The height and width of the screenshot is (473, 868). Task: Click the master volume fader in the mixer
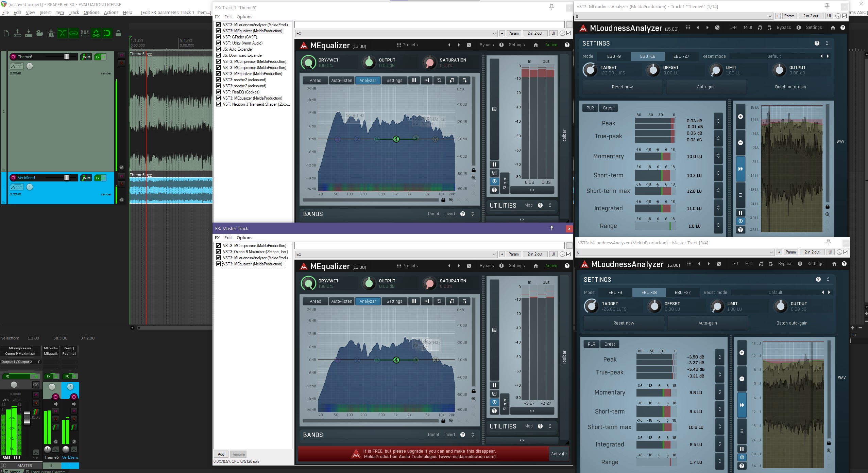click(27, 418)
